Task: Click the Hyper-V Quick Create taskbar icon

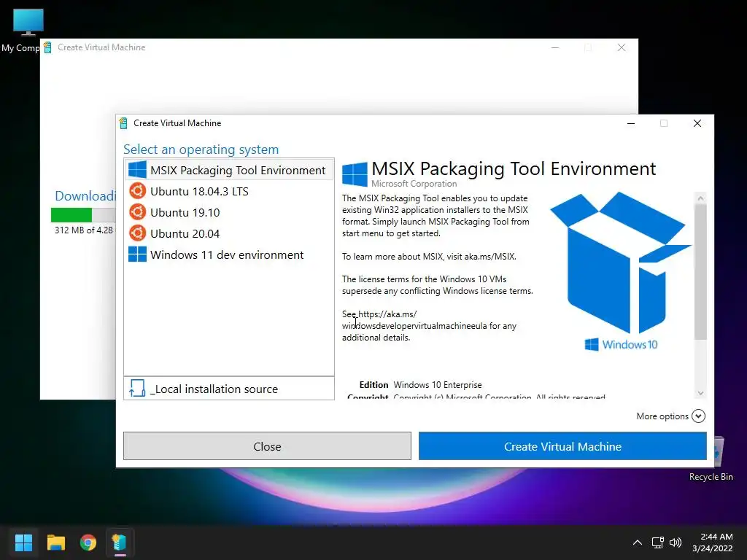Action: click(x=120, y=542)
